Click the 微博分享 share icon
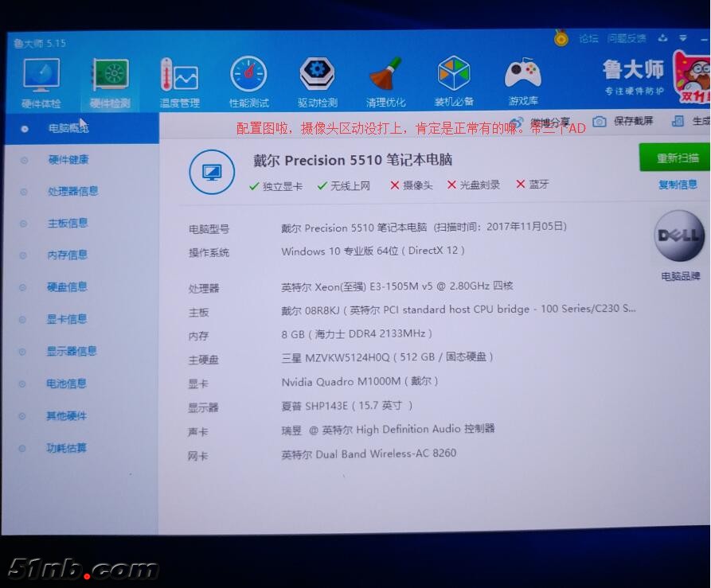 pos(516,123)
